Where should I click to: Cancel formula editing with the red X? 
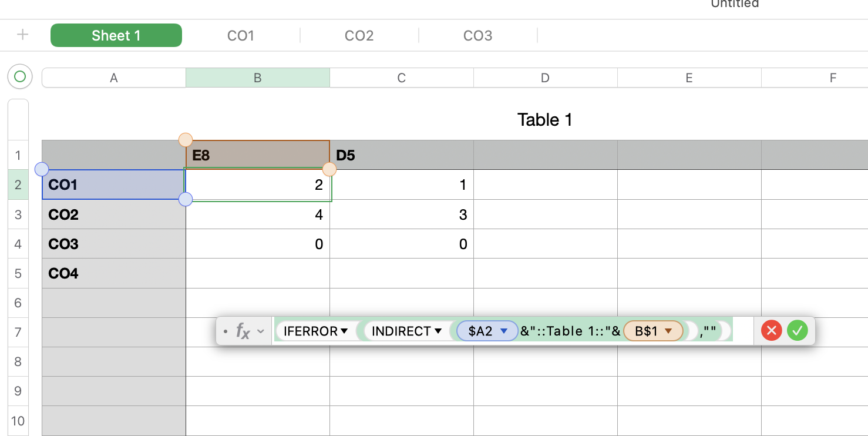771,331
